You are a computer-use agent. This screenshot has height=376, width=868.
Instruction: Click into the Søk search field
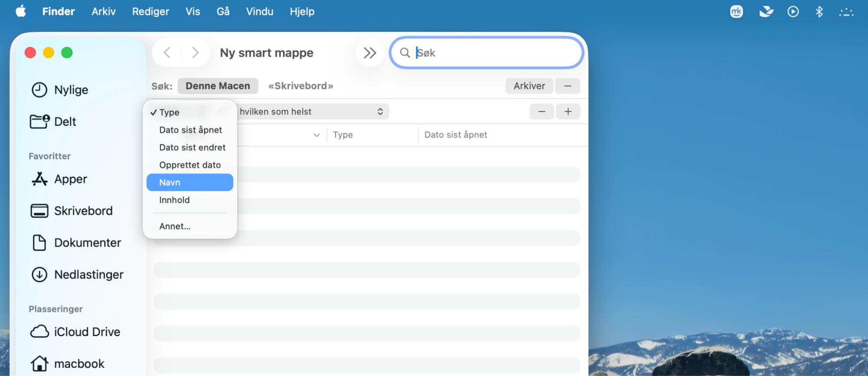pos(487,53)
